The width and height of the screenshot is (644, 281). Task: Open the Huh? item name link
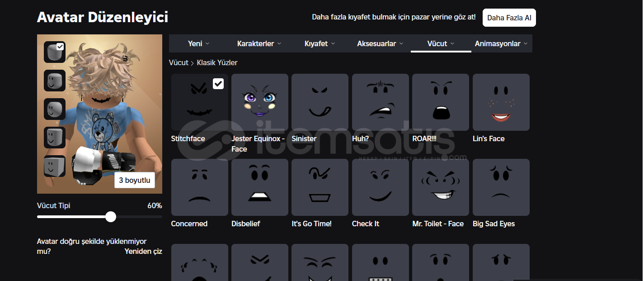361,138
